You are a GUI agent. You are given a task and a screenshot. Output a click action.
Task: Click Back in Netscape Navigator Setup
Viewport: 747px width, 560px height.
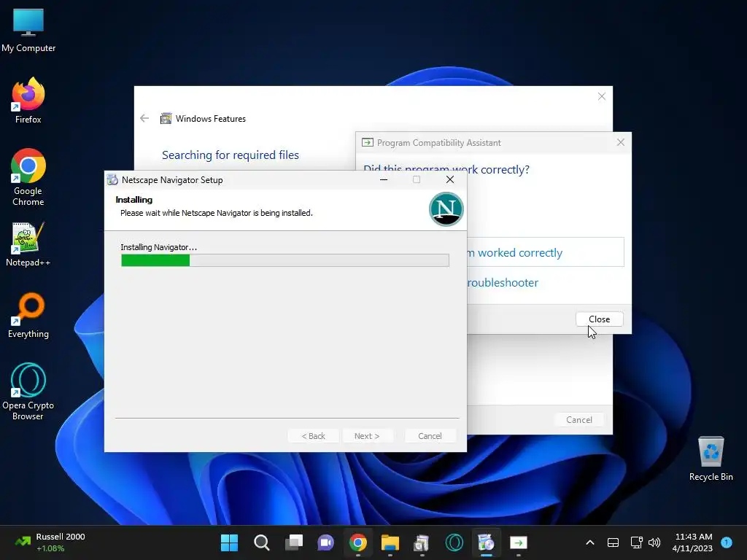click(x=313, y=436)
